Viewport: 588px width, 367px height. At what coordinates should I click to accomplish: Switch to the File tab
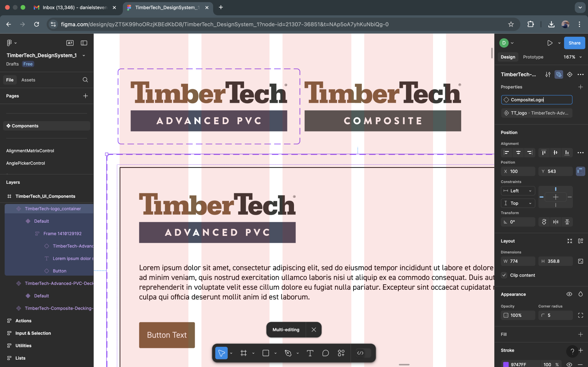click(10, 80)
